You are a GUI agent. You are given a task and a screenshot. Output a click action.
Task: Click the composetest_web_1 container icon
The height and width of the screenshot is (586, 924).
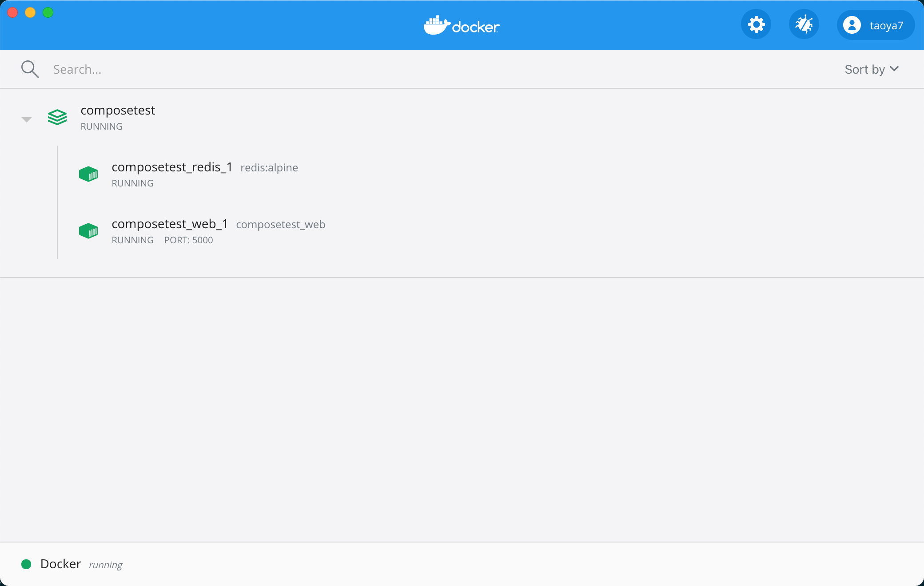tap(88, 231)
